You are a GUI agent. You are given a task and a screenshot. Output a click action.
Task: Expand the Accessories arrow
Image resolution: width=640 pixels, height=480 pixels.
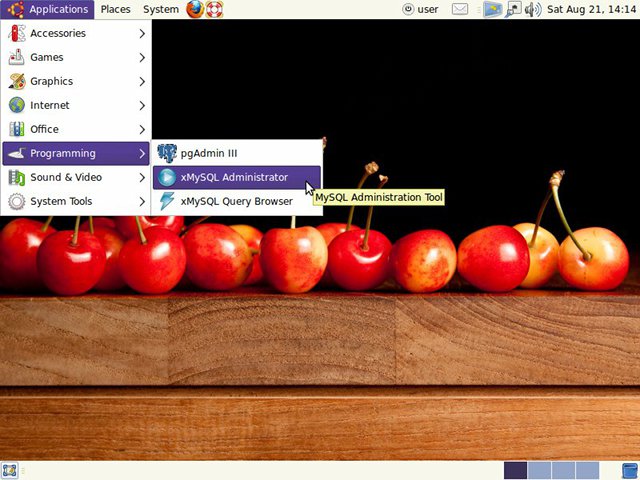142,33
